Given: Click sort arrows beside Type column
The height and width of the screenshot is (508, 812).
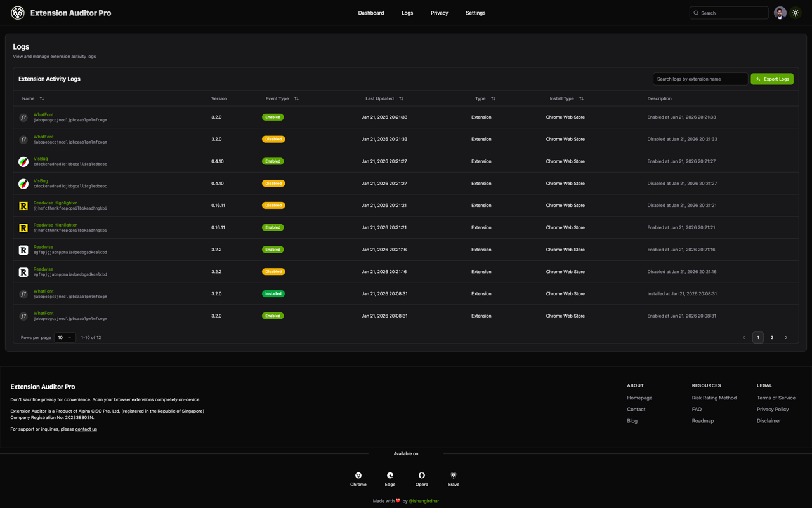Looking at the screenshot, I should tap(493, 98).
